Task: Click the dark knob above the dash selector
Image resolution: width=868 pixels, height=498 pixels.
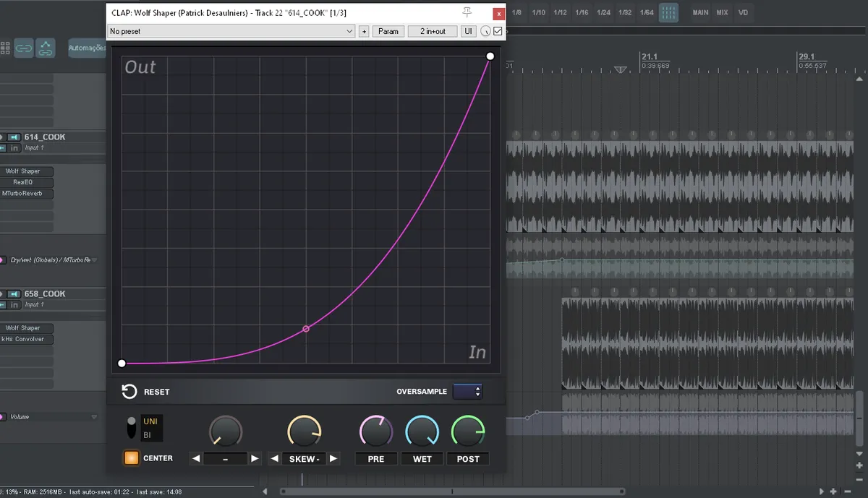Action: pyautogui.click(x=225, y=432)
